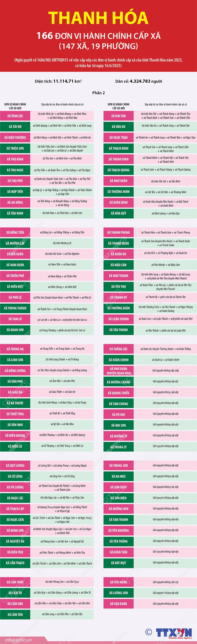Click XÃ PHÚ XUÂN (HUYỆN QUAN HÓA) cell
This screenshot has width=197, height=644.
(119, 371)
